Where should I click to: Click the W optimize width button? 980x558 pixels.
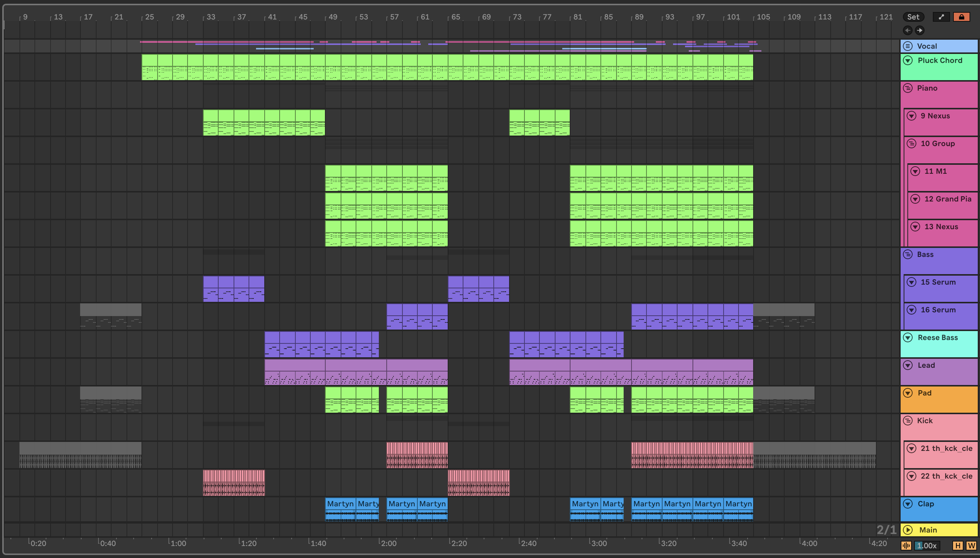click(x=971, y=546)
